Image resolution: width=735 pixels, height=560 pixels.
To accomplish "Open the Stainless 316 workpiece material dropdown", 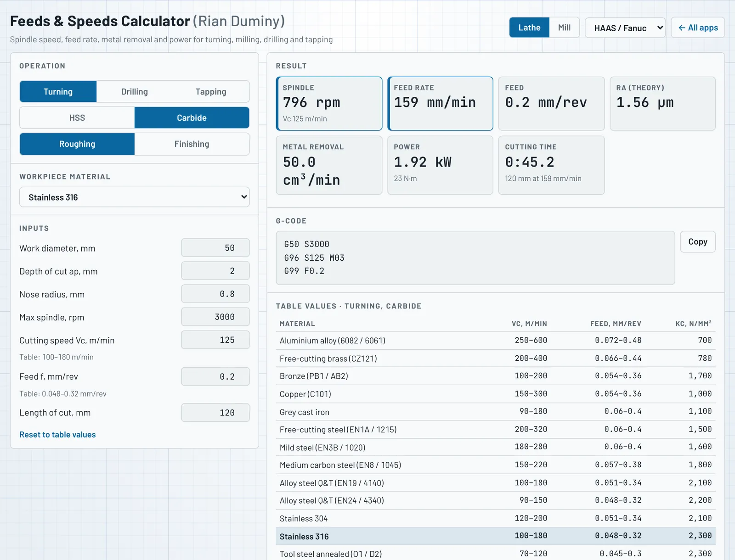I will click(135, 197).
